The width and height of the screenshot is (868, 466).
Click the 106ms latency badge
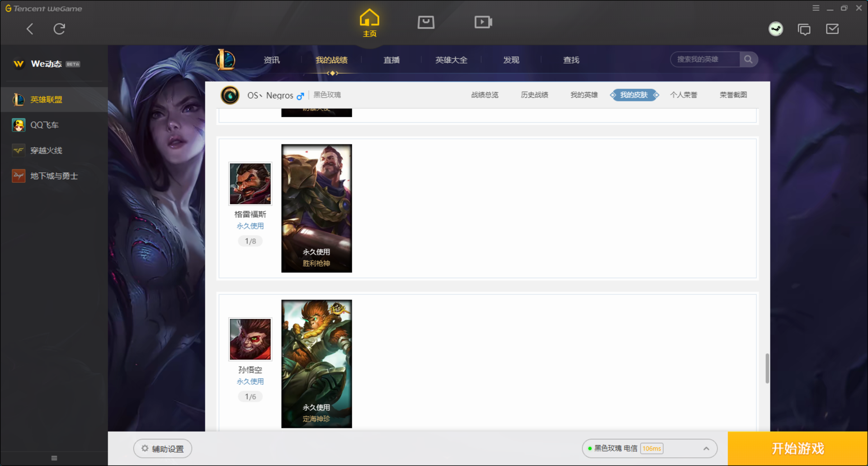coord(651,448)
